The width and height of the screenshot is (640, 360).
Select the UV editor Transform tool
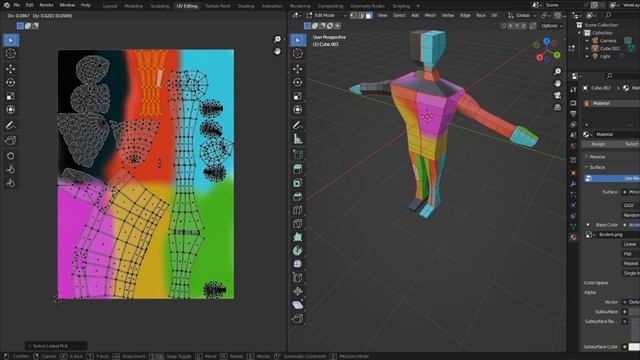tap(11, 110)
